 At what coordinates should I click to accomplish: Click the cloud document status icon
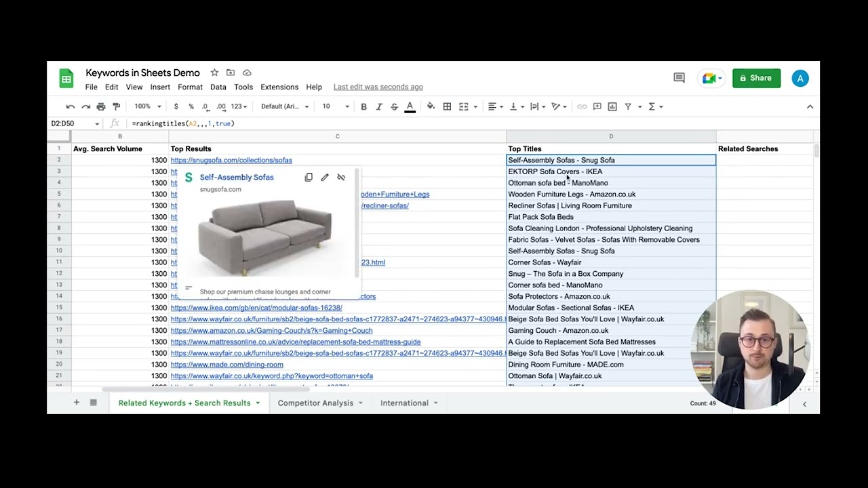[247, 73]
